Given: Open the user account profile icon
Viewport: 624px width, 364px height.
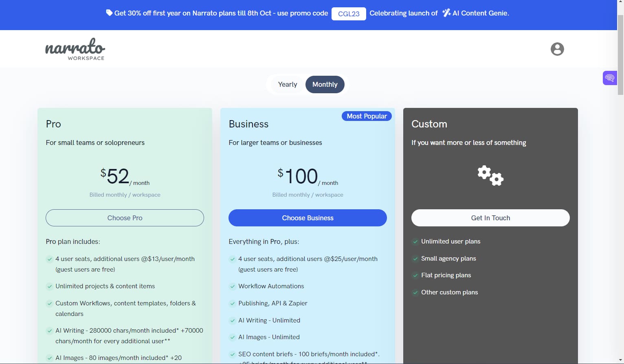Looking at the screenshot, I should pyautogui.click(x=557, y=49).
